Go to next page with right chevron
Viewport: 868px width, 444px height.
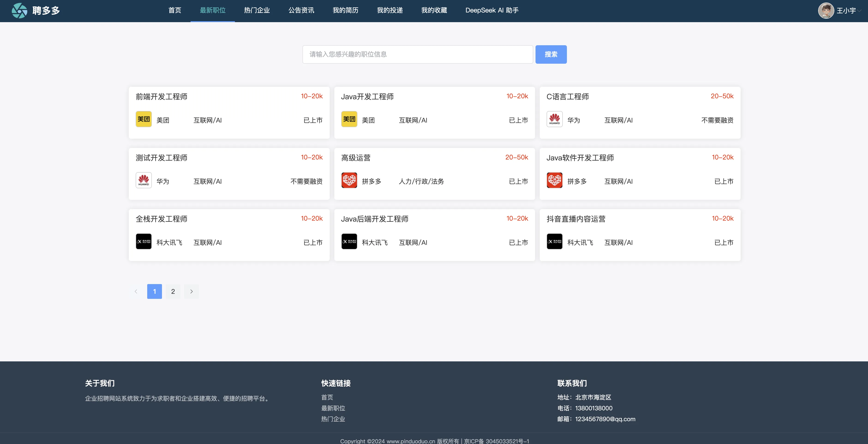pyautogui.click(x=192, y=291)
